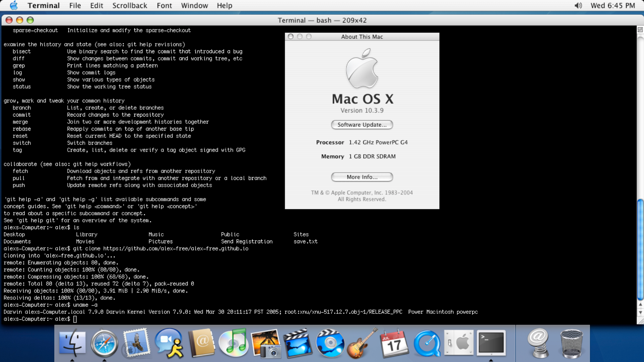Click the More Info... button
This screenshot has width=644, height=362.
(362, 177)
